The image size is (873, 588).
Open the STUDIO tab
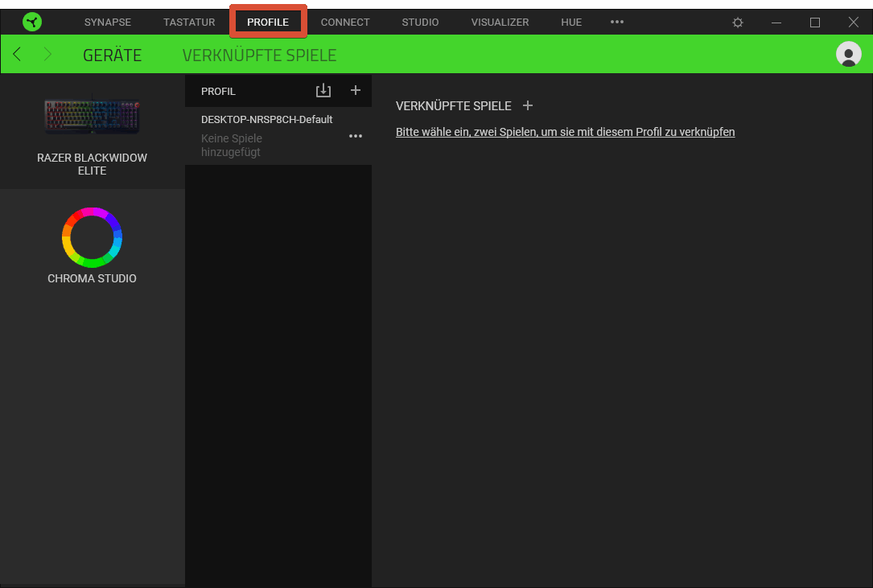420,23
